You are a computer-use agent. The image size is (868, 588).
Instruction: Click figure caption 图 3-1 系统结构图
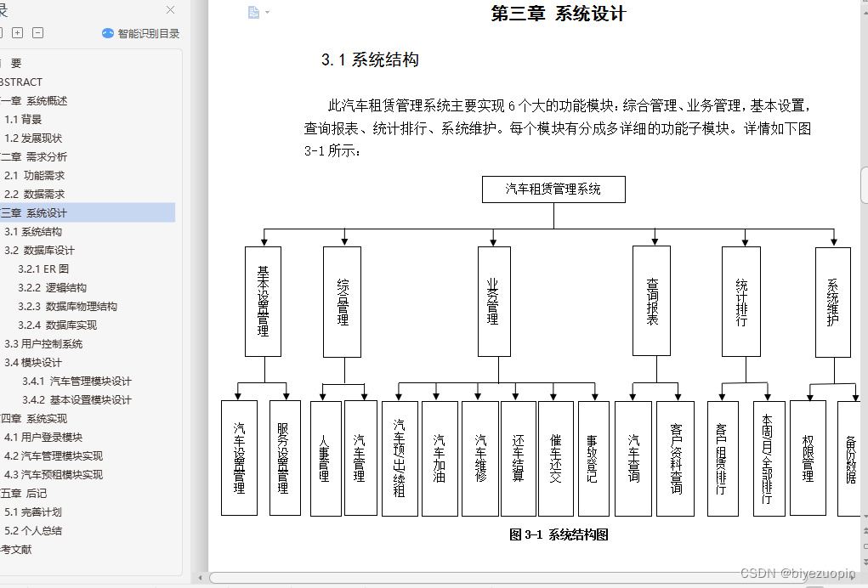point(559,534)
